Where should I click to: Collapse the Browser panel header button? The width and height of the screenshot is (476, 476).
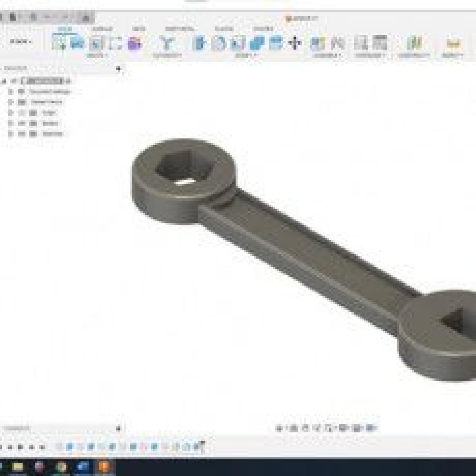(x=118, y=69)
